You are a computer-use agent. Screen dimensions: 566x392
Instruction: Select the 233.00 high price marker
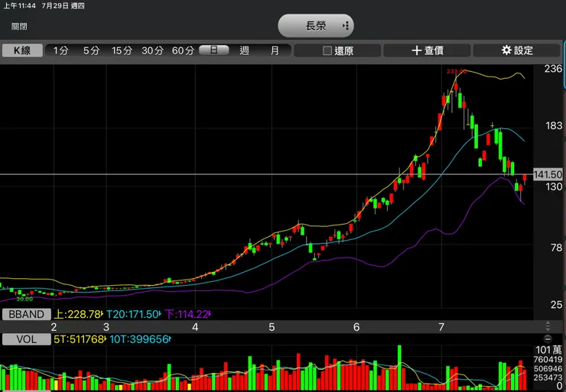(457, 71)
